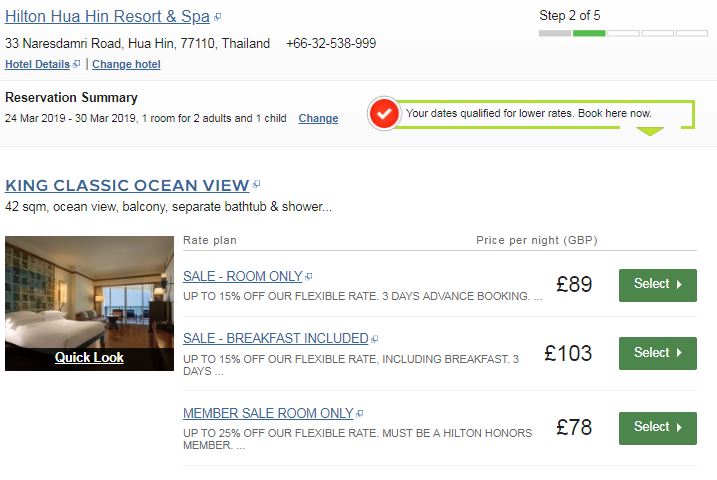Viewport: 717px width, 480px height.
Task: Change the reservation summary dates
Action: tap(318, 119)
